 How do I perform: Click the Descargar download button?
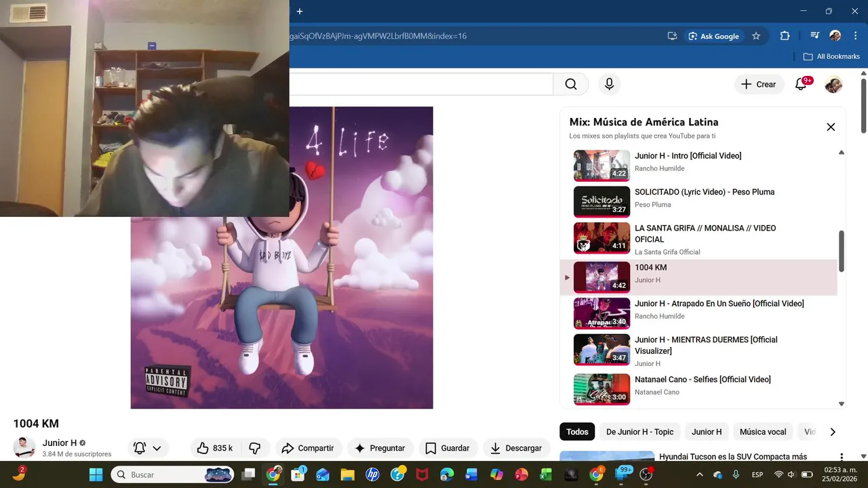[x=516, y=448]
